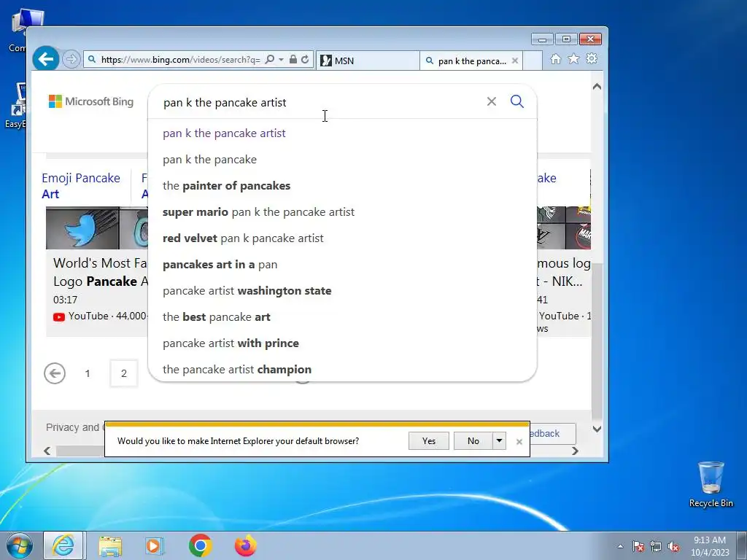This screenshot has width=747, height=560.
Task: Select results page 2
Action: click(123, 373)
